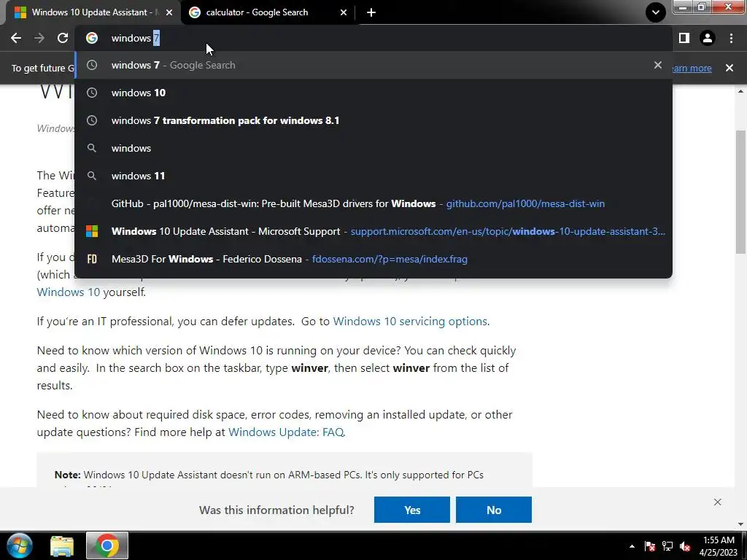Open the Windows Start orb

pyautogui.click(x=20, y=545)
